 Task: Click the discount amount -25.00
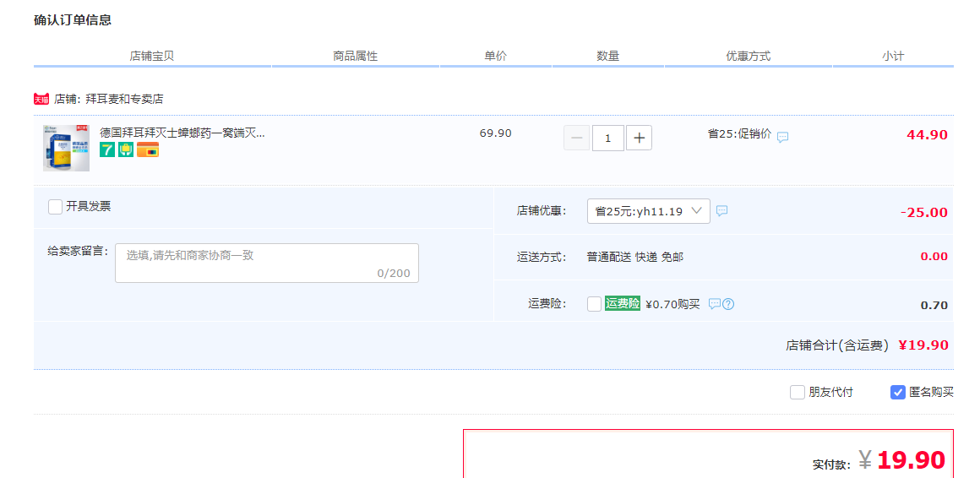tap(924, 213)
